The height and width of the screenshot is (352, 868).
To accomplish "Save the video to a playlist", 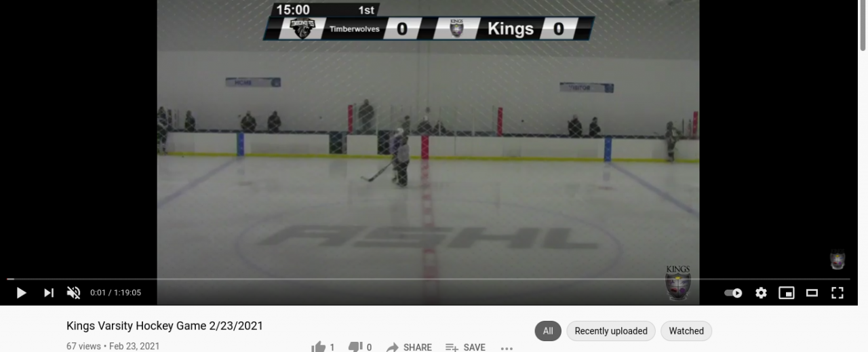I will pos(465,347).
